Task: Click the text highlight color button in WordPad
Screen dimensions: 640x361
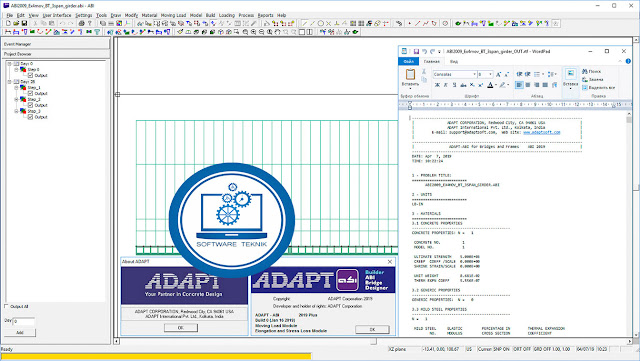Action: click(502, 85)
